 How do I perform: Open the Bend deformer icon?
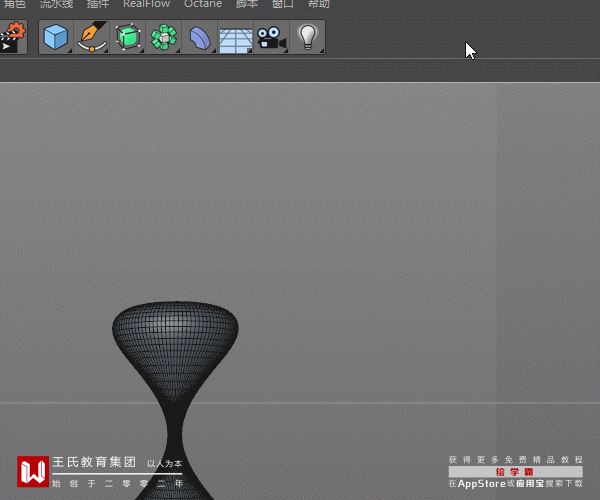[200, 37]
